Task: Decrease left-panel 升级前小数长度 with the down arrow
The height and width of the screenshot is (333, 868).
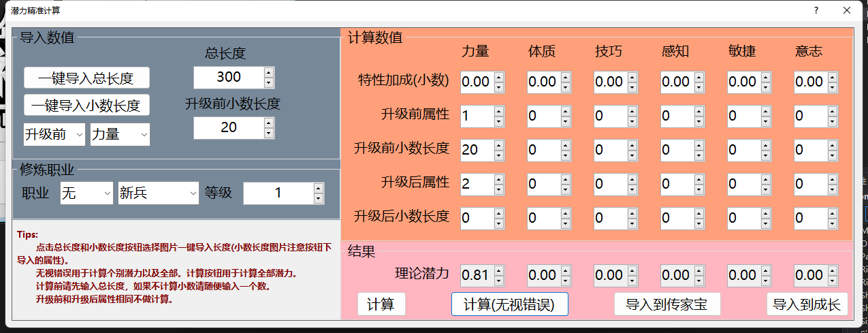Action: 269,133
